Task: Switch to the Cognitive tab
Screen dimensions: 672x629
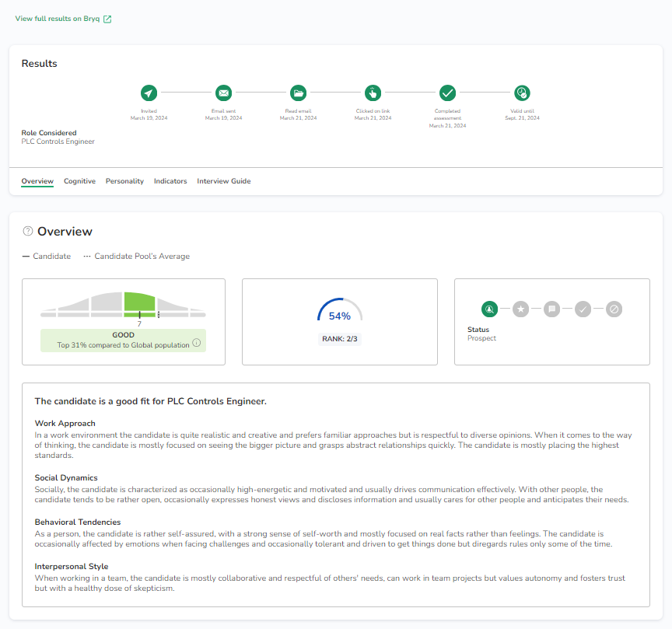Action: (x=79, y=181)
